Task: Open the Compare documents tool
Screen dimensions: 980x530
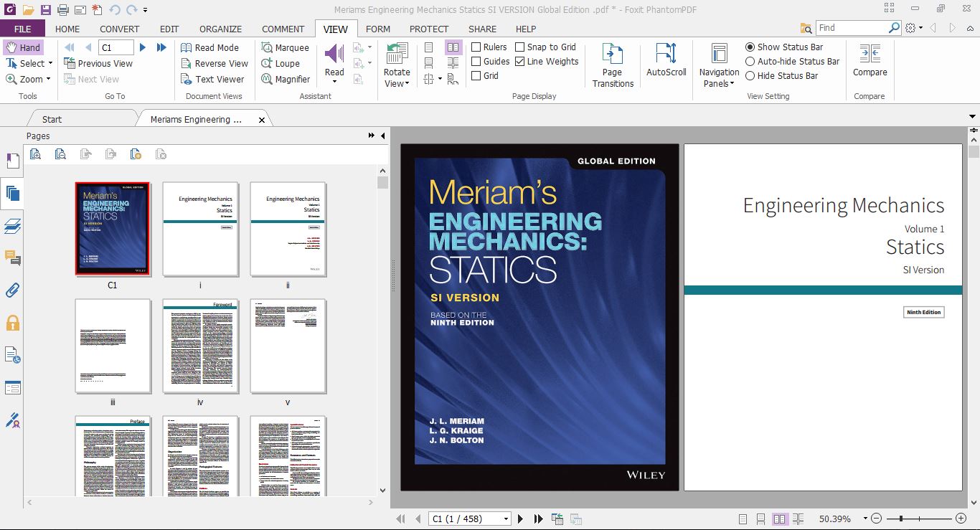Action: (870, 59)
